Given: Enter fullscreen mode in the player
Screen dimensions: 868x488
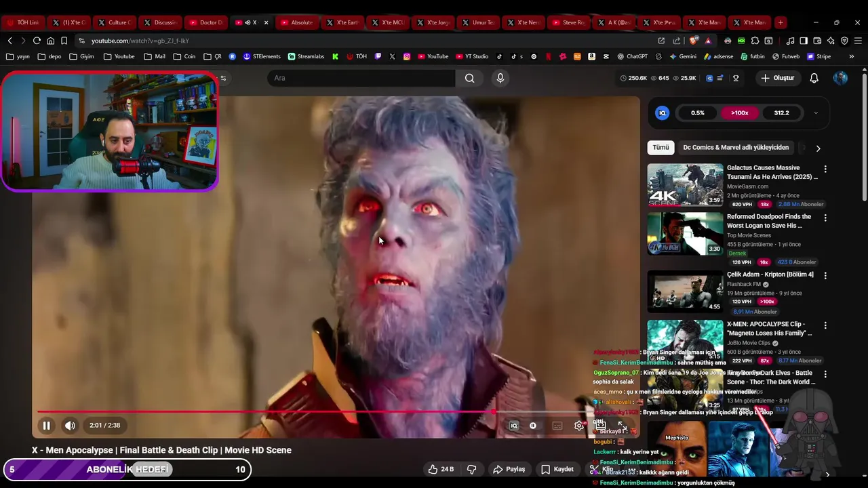Looking at the screenshot, I should 622,426.
